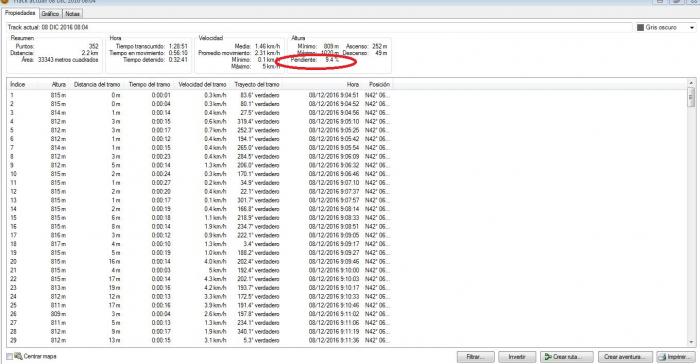Toggle the Centrar mapa checkbox
The image size is (700, 364).
9,356
